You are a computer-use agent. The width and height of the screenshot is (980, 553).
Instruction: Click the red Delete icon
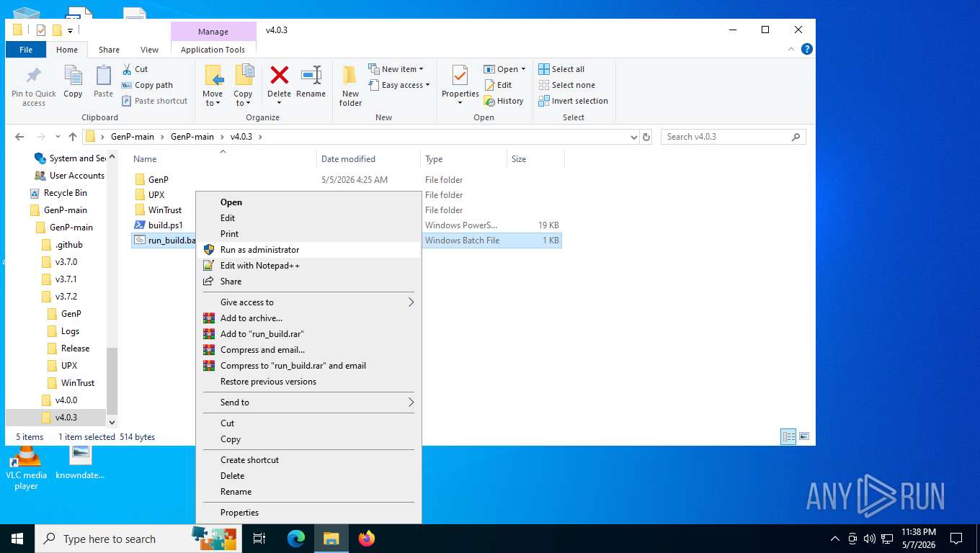279,75
